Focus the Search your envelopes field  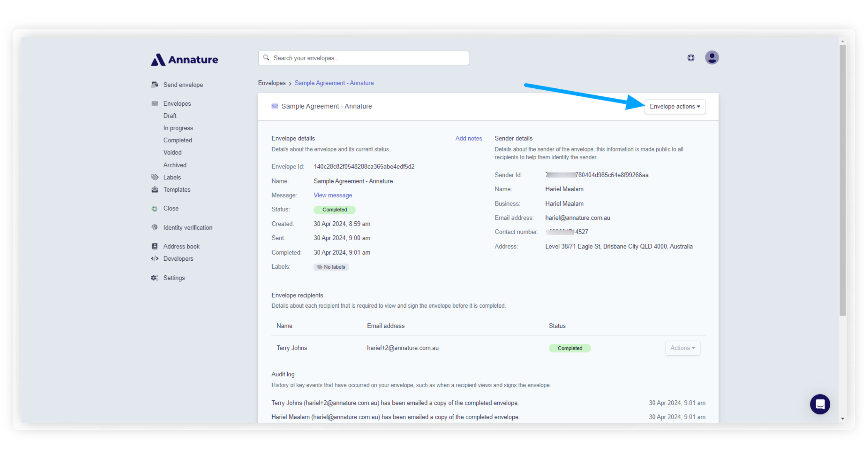click(x=363, y=58)
